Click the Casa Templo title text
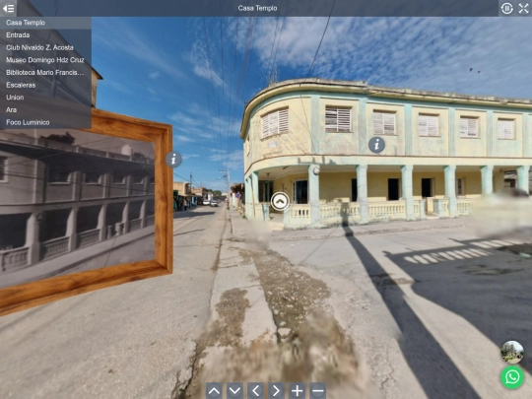Viewport: 532px width, 399px height. [257, 8]
